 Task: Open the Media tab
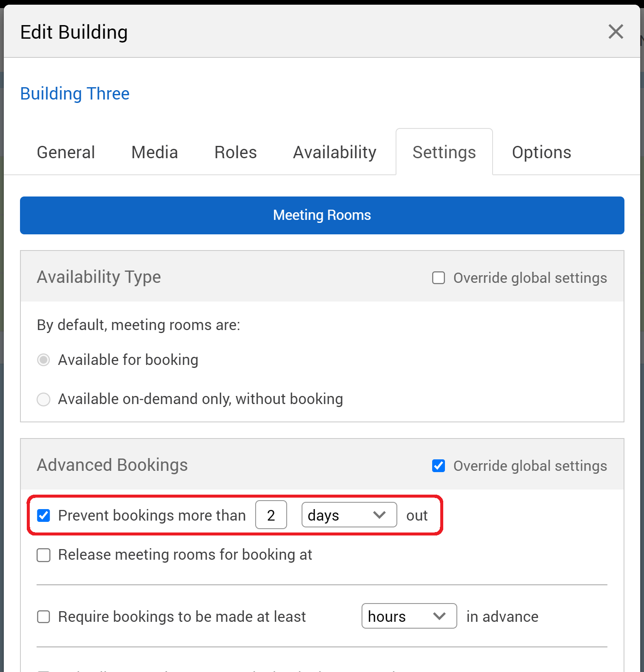(x=154, y=152)
